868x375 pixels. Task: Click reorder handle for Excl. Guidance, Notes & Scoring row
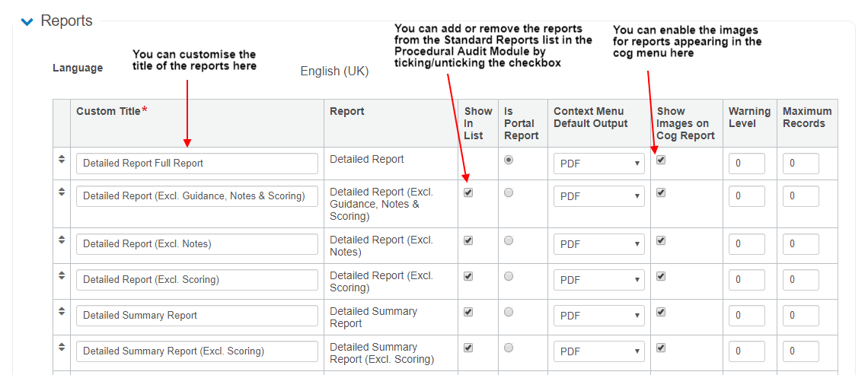pos(62,192)
